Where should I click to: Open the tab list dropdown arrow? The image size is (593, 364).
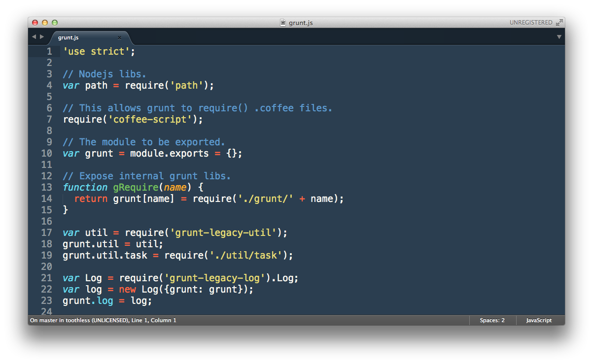pos(559,37)
